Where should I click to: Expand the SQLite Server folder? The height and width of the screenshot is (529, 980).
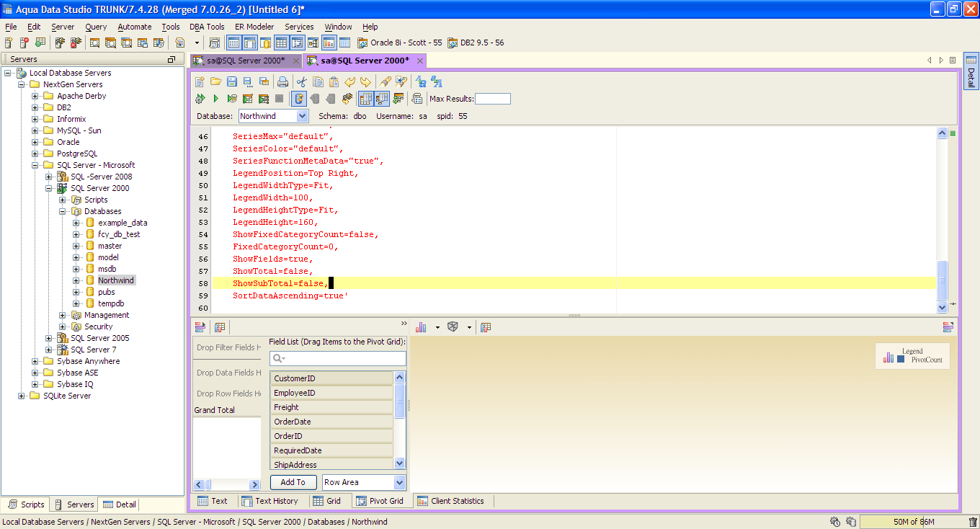pos(22,396)
